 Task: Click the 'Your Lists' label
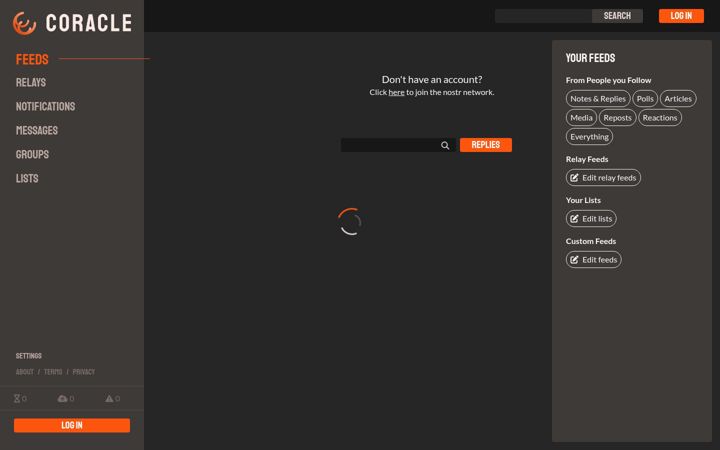pos(583,200)
